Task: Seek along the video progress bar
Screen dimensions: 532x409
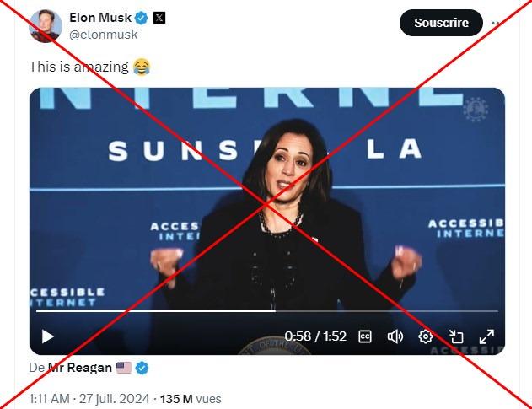Action: coord(267,311)
